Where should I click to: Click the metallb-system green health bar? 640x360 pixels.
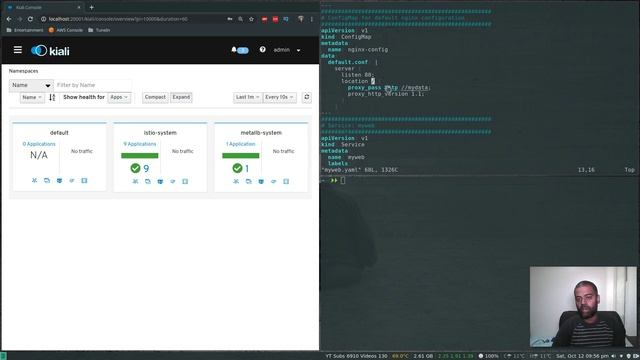point(240,156)
